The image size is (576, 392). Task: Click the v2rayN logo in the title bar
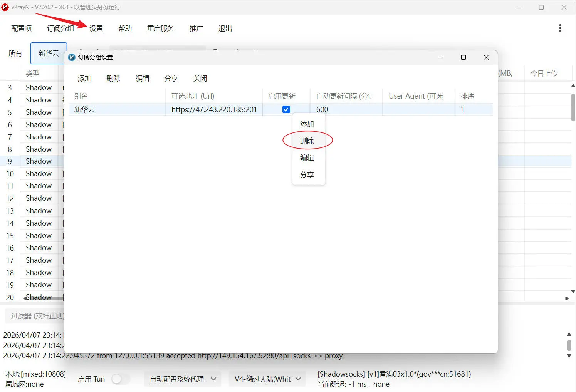(x=5, y=7)
